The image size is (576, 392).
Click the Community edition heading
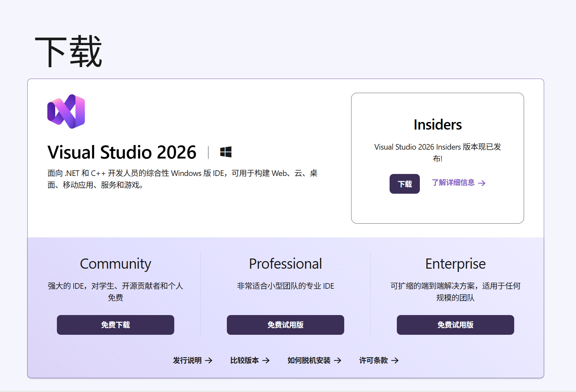click(x=115, y=263)
